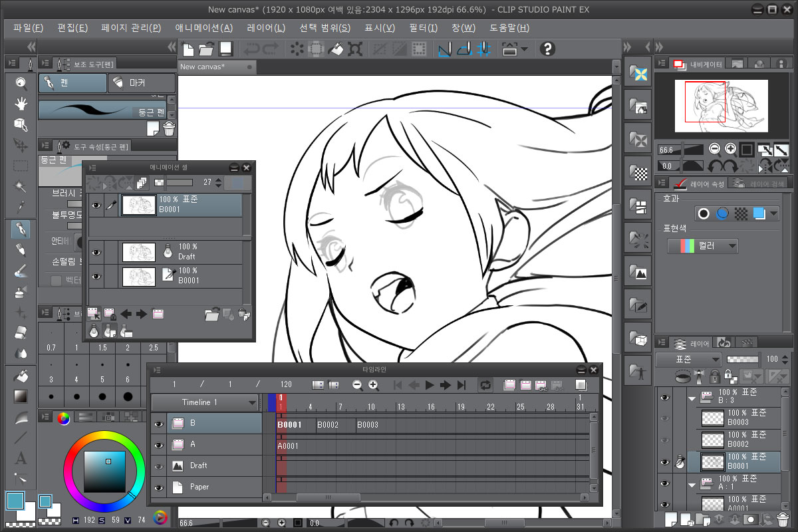Click the Save icon in command bar
This screenshot has width=798, height=532.
tap(225, 49)
